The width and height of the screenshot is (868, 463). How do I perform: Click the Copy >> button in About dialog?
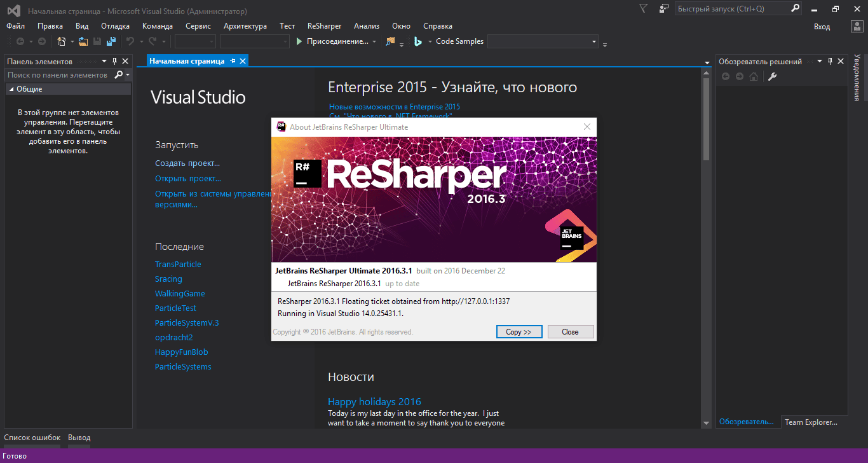[519, 331]
